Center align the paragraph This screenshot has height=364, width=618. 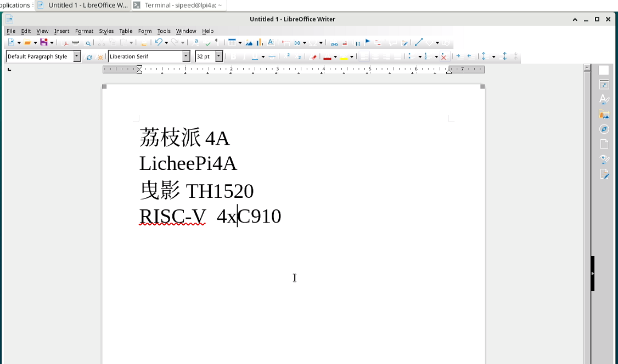click(375, 56)
